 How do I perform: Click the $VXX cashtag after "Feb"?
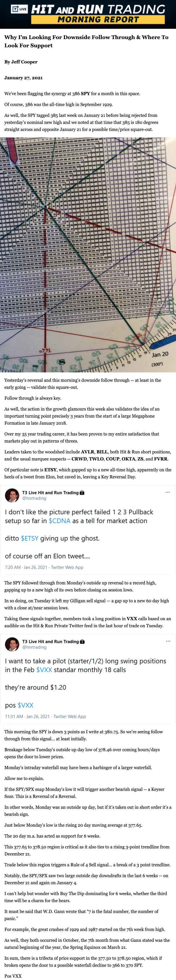coord(44,670)
